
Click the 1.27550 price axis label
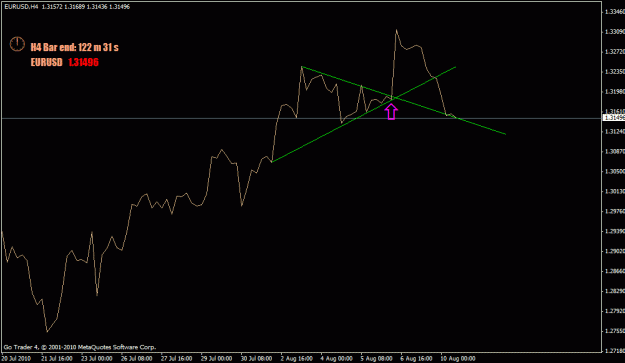pos(615,331)
